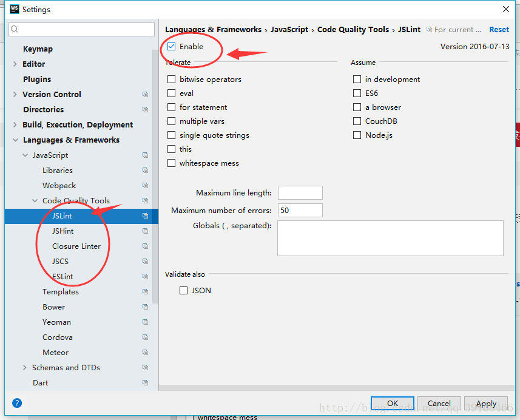Select JSHint under Code Quality Tools
This screenshot has height=420, width=520.
pos(62,231)
